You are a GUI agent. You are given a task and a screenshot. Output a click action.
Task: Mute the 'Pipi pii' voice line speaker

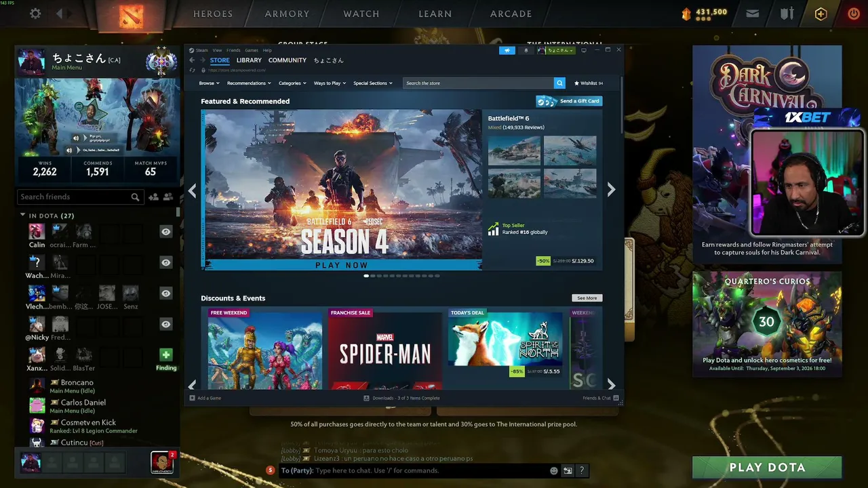(76, 138)
